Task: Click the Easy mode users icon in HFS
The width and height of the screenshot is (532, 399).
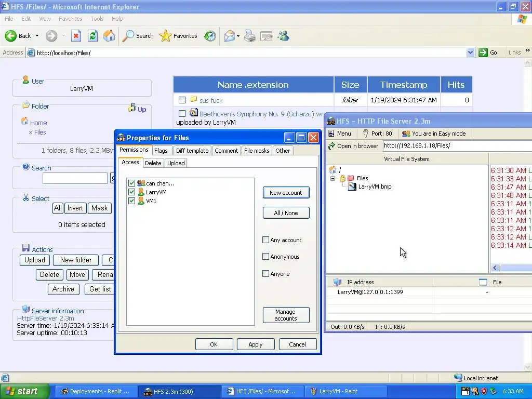Action: 406,134
